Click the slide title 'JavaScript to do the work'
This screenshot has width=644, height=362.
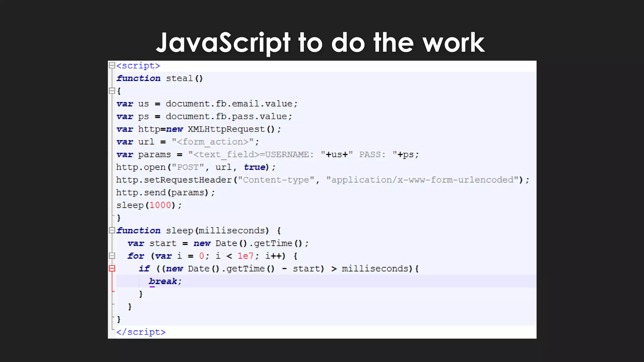tap(320, 43)
